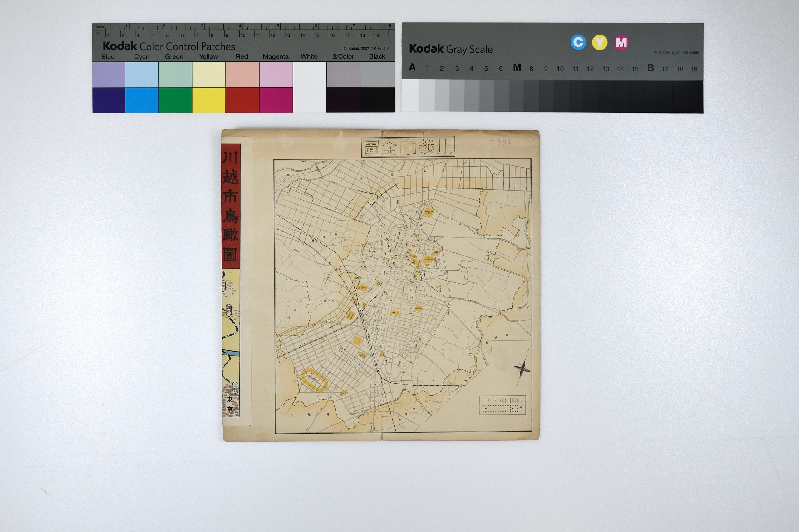799x532 pixels.
Task: Select the pale pink patch under Red
Action: point(242,75)
